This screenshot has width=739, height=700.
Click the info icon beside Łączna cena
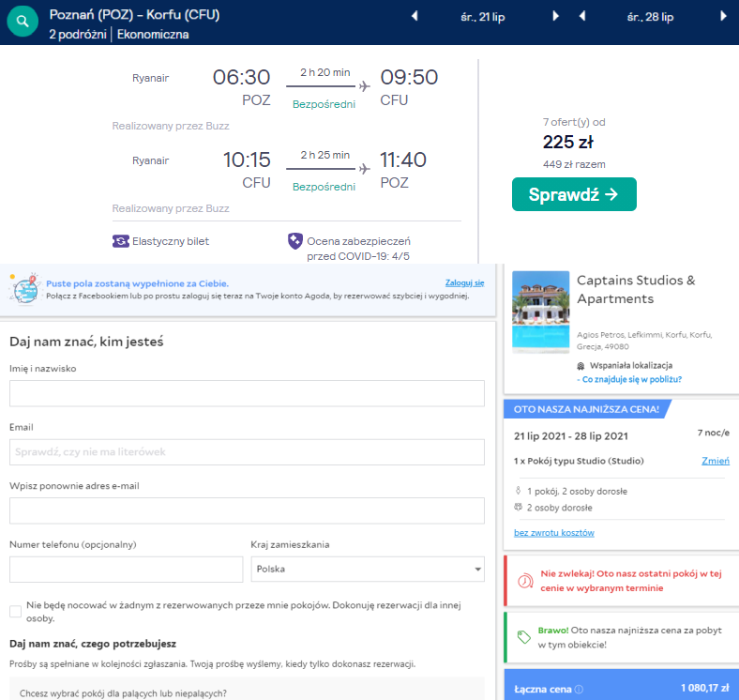click(x=579, y=690)
